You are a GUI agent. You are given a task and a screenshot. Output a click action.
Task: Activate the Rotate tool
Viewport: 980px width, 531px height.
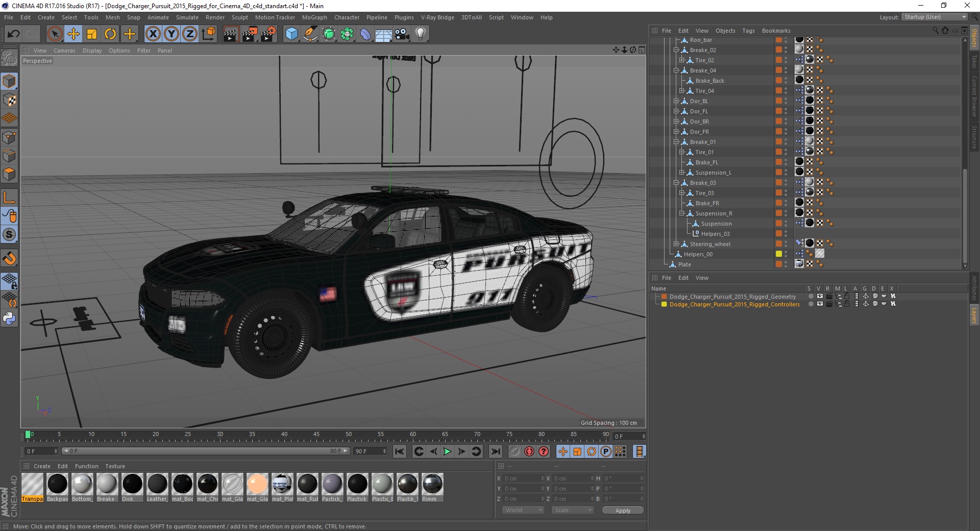pos(110,34)
